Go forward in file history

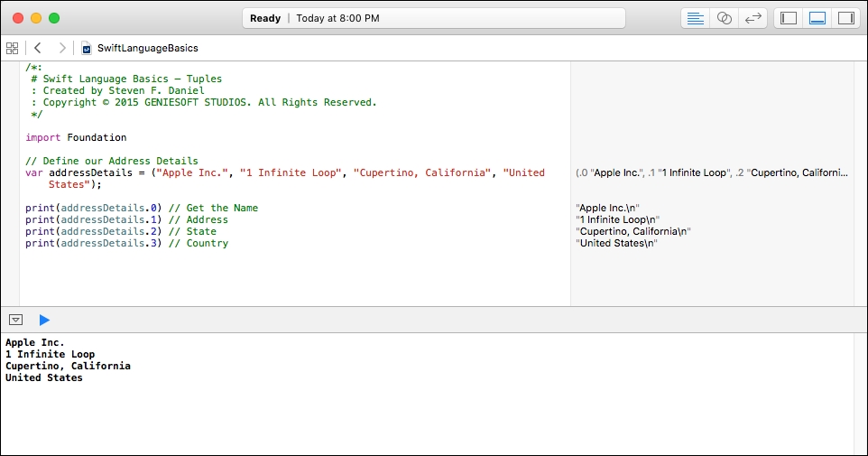tap(62, 48)
